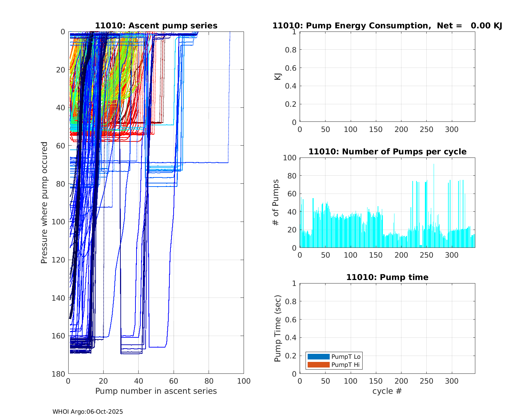The image size is (525, 420).
Task: Click the 100 tick on the # of Pumps axis
Action: [290, 158]
